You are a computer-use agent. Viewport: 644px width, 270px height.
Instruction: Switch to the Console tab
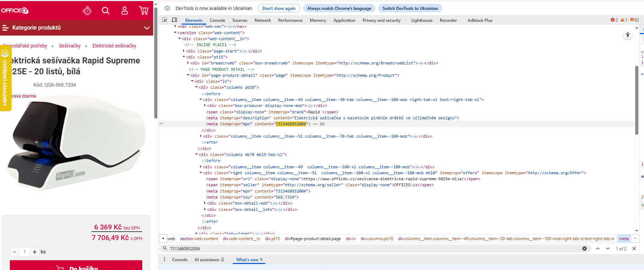click(217, 20)
